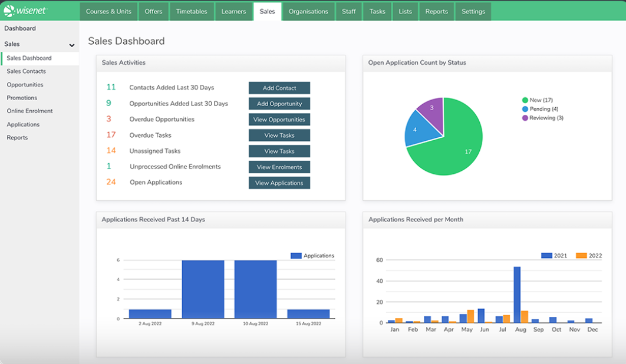Click the Add Opportunity button

[x=279, y=104]
